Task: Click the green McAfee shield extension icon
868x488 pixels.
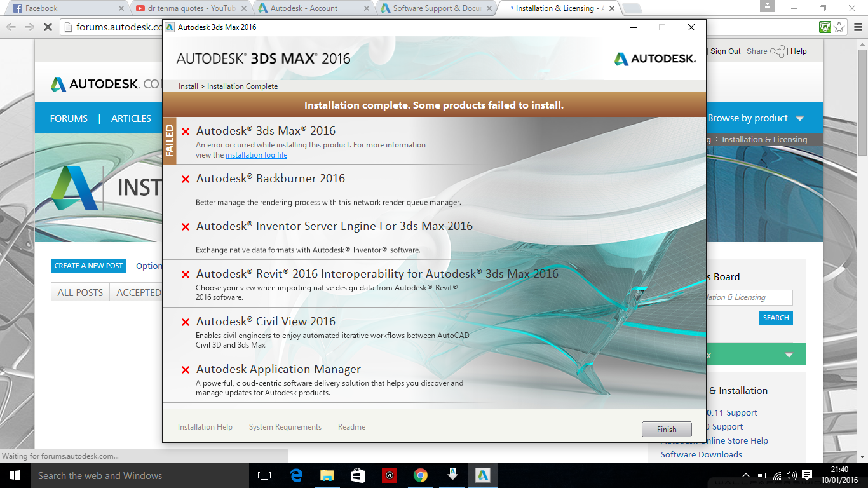Action: point(825,27)
